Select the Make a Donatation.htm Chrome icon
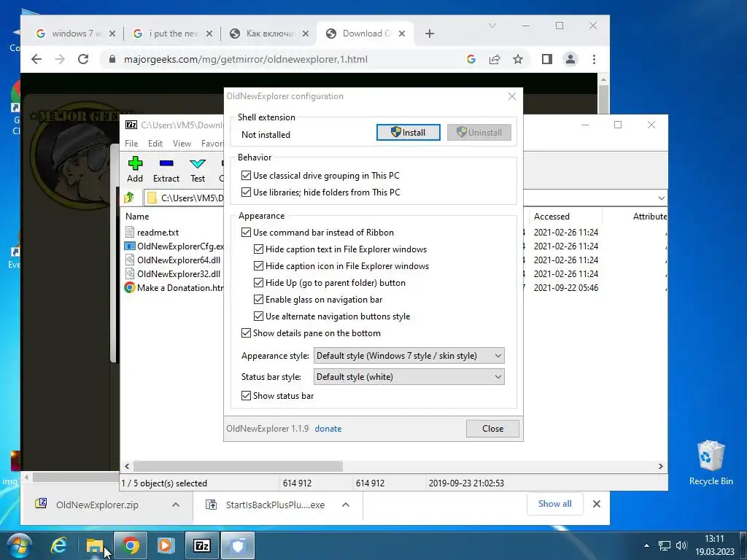 [130, 287]
